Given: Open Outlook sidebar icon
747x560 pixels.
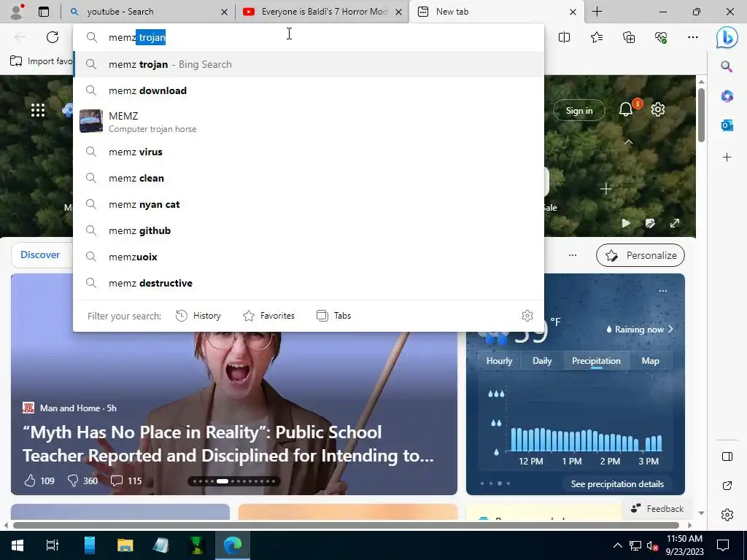Looking at the screenshot, I should point(727,125).
